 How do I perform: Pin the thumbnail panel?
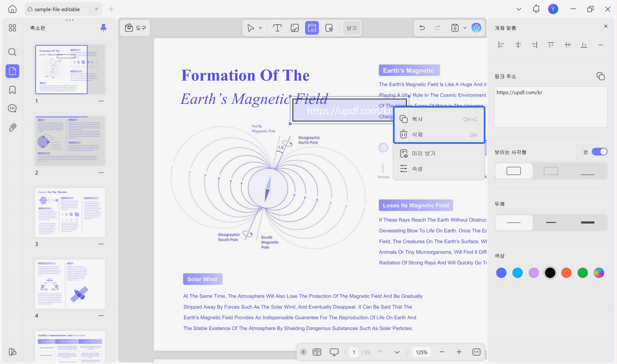pyautogui.click(x=104, y=28)
